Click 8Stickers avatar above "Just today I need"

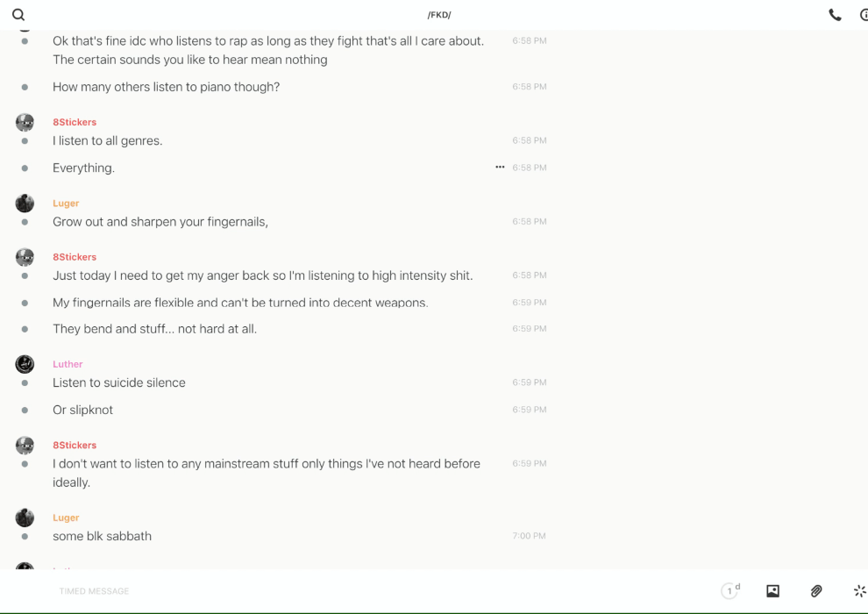tap(25, 257)
